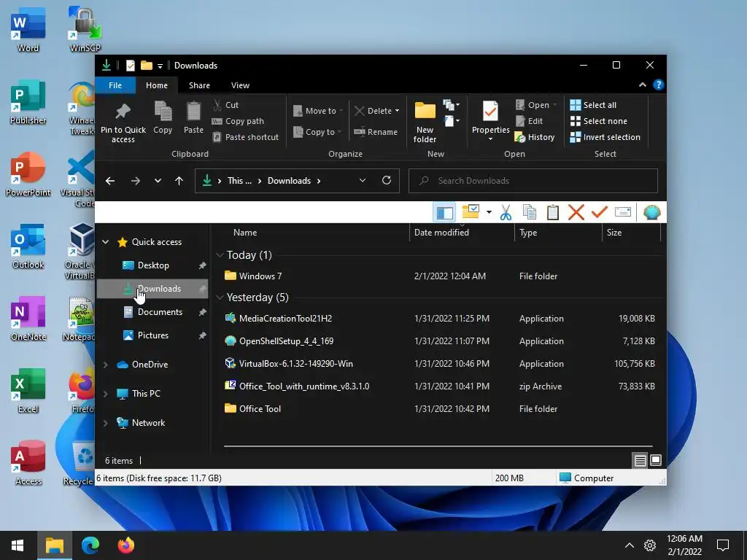Click the orange checkmark properties icon
This screenshot has width=747, height=560.
click(600, 212)
